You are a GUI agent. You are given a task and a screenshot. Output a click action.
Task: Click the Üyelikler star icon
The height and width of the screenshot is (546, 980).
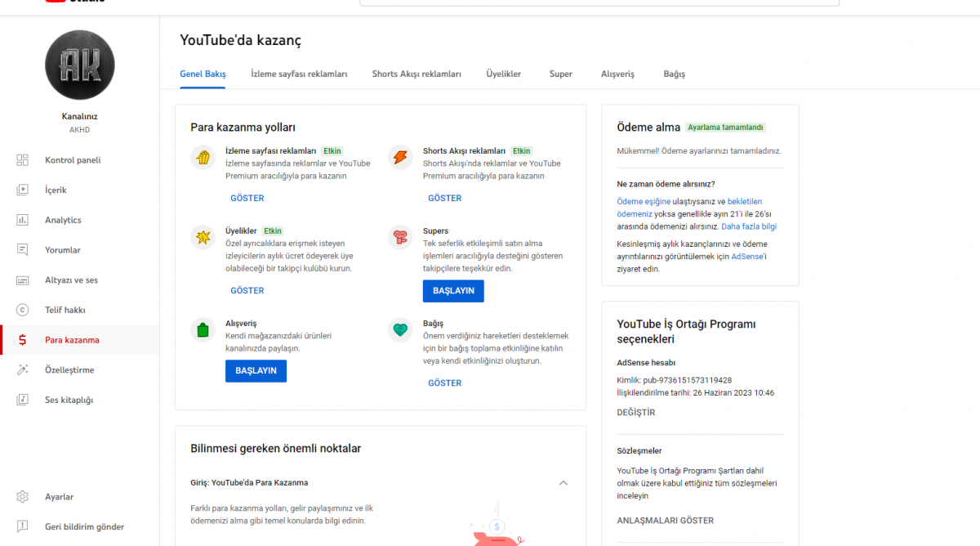[203, 237]
